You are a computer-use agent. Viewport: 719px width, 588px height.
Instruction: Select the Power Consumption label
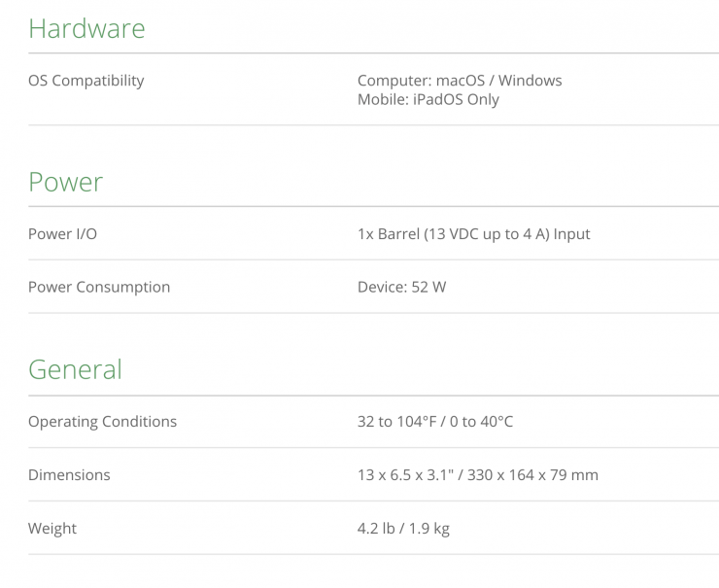[x=99, y=287]
